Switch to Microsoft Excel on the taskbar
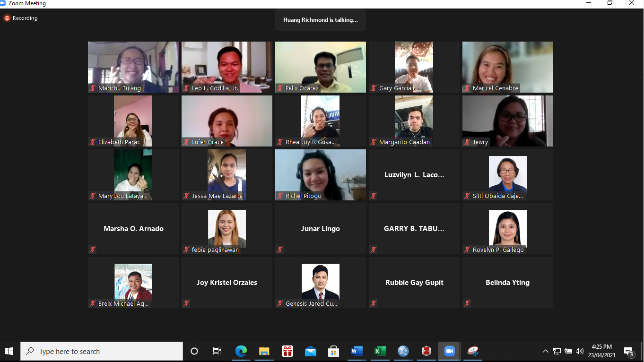 pyautogui.click(x=380, y=351)
